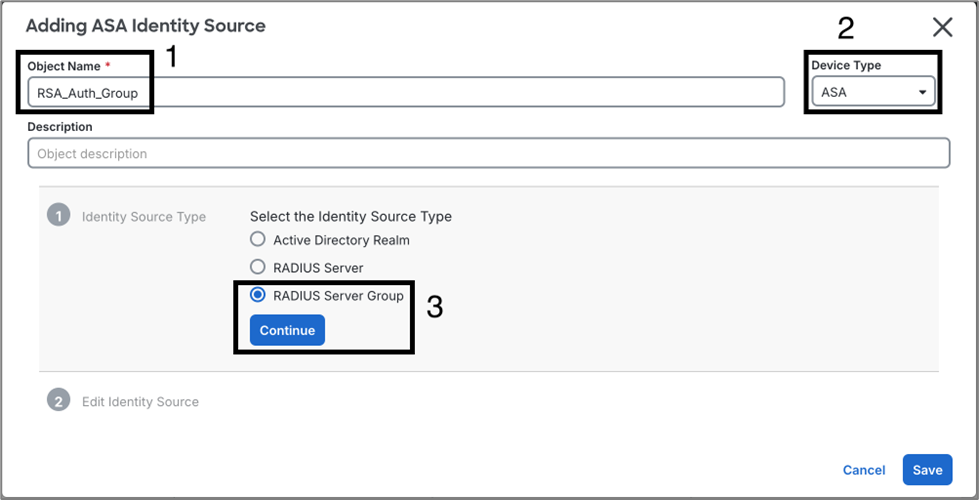Screen dimensions: 979x500
Task: Expand the Device Type dropdown arrow
Action: 922,93
